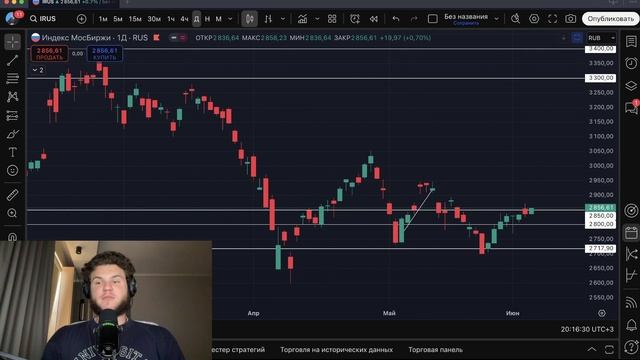Collapse the indicators legend showing 2
This screenshot has width=640, height=360.
tap(38, 70)
